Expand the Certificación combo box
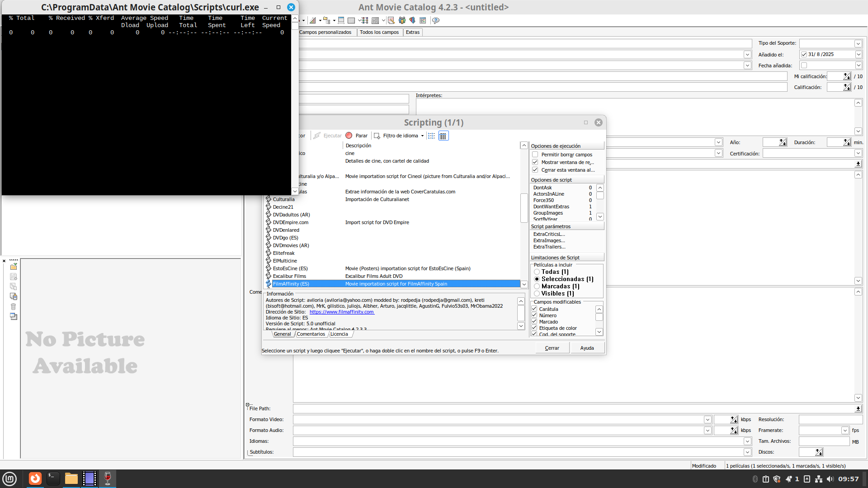The width and height of the screenshot is (868, 488). coord(858,154)
